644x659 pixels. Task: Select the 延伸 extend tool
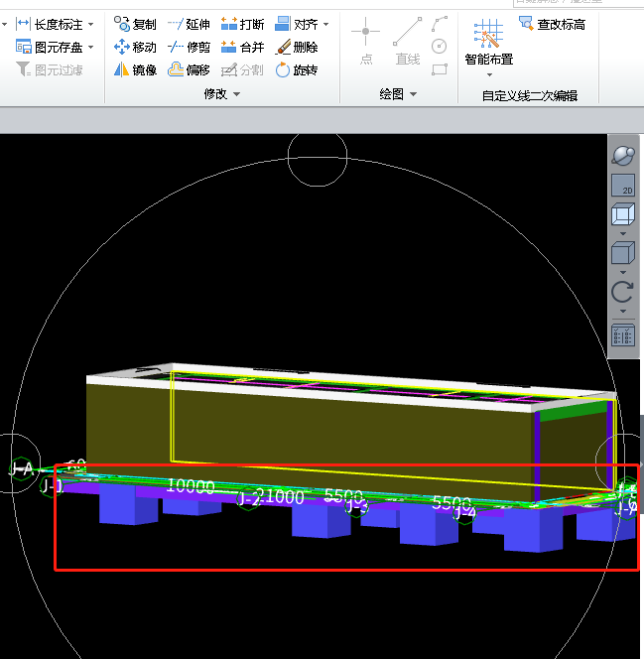pyautogui.click(x=189, y=25)
